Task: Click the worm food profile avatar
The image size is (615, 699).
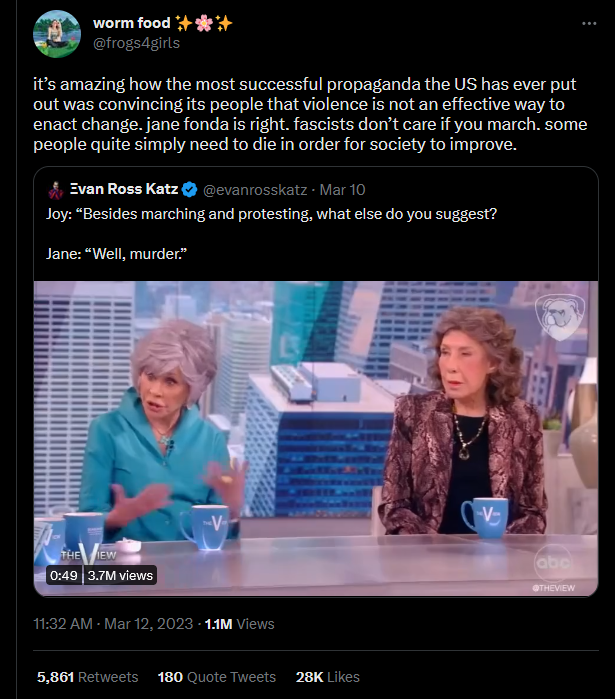Action: pos(57,33)
